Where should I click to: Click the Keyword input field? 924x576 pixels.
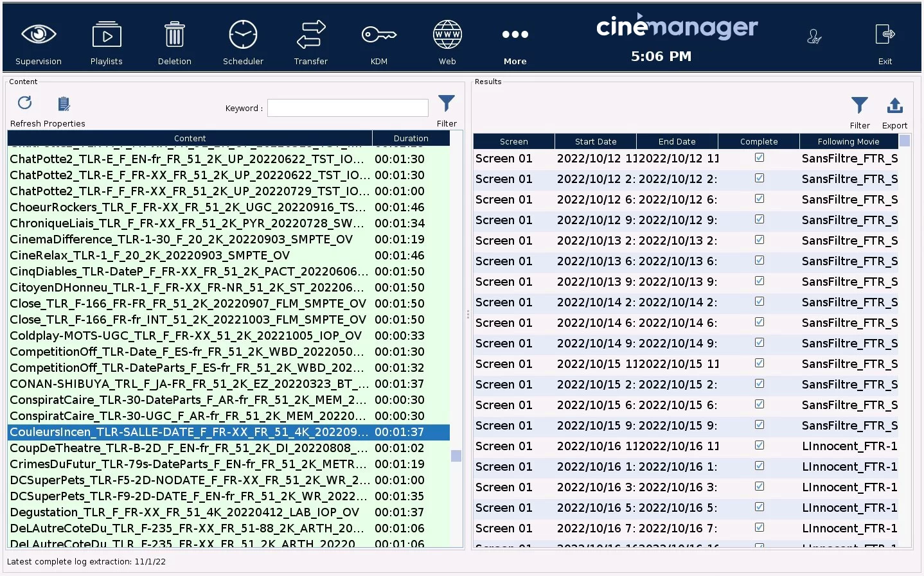[348, 108]
